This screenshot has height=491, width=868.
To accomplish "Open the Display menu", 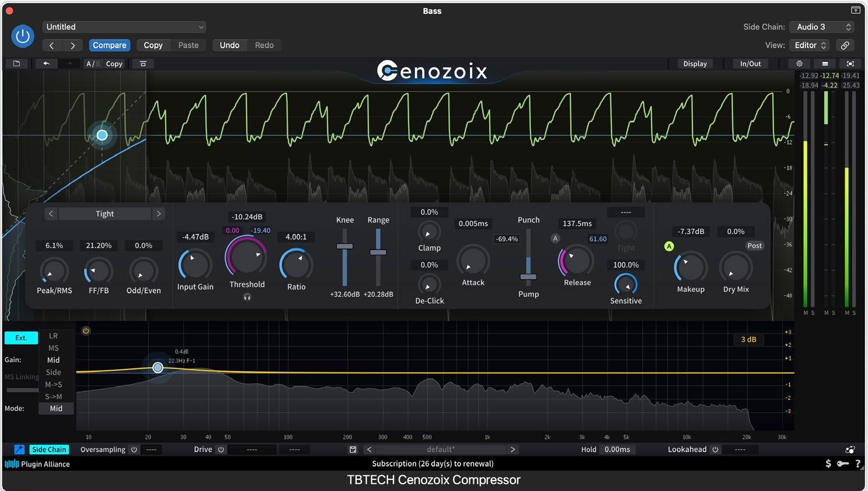I will (695, 64).
